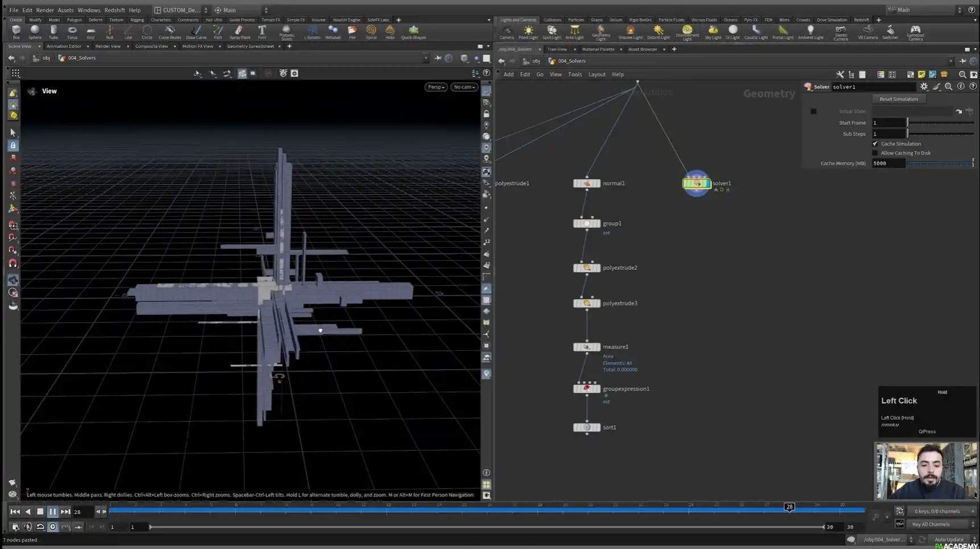Click the solver1 node icon
The width and height of the screenshot is (980, 549).
click(696, 183)
